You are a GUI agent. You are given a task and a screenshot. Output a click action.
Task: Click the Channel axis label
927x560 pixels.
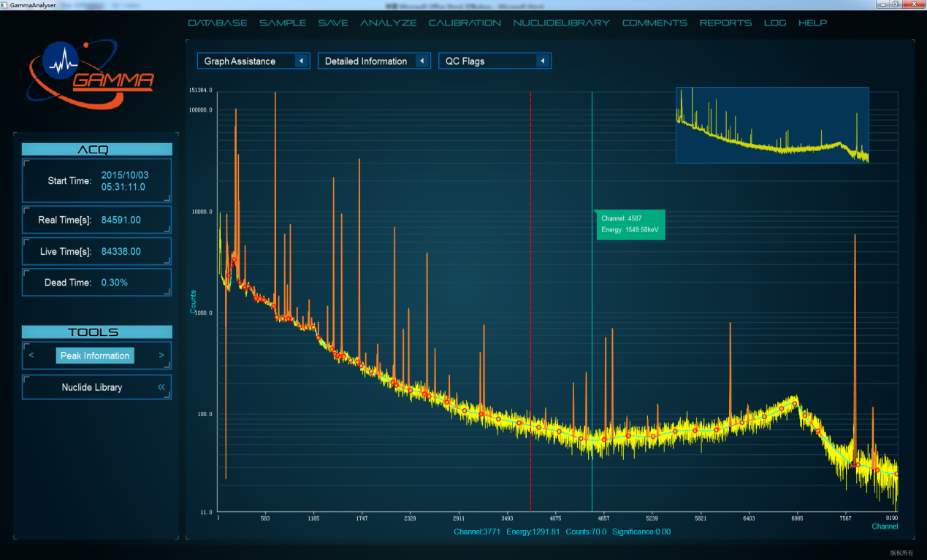[885, 526]
